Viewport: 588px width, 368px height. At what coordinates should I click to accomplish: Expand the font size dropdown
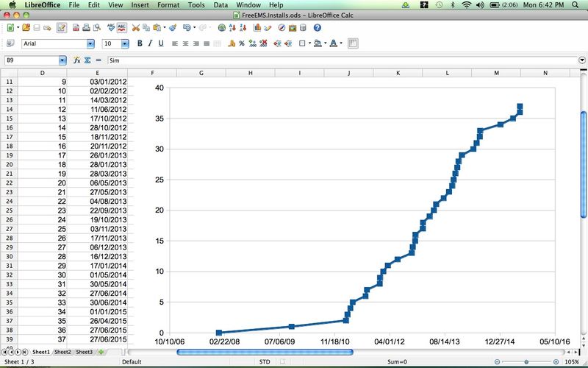point(125,44)
